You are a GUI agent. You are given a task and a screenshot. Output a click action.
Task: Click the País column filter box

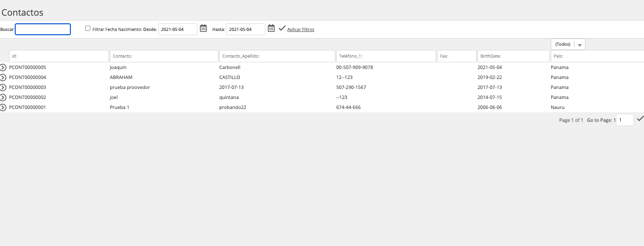[597, 56]
